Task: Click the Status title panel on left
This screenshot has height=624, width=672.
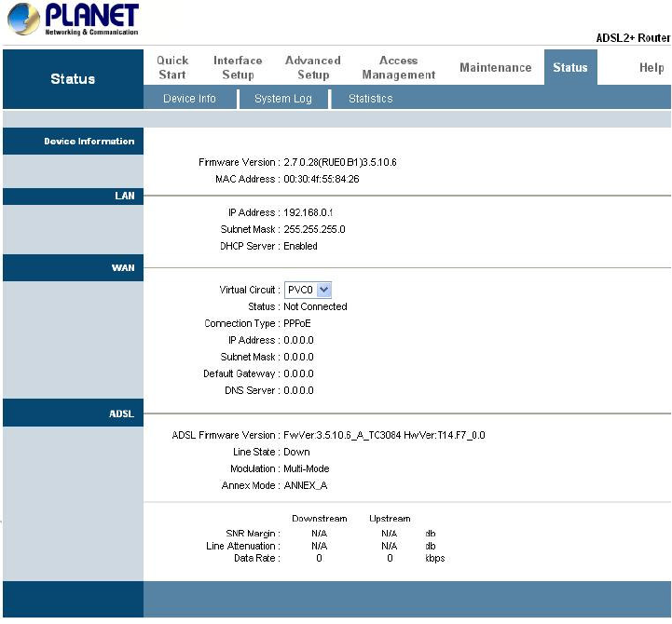Action: (x=74, y=79)
